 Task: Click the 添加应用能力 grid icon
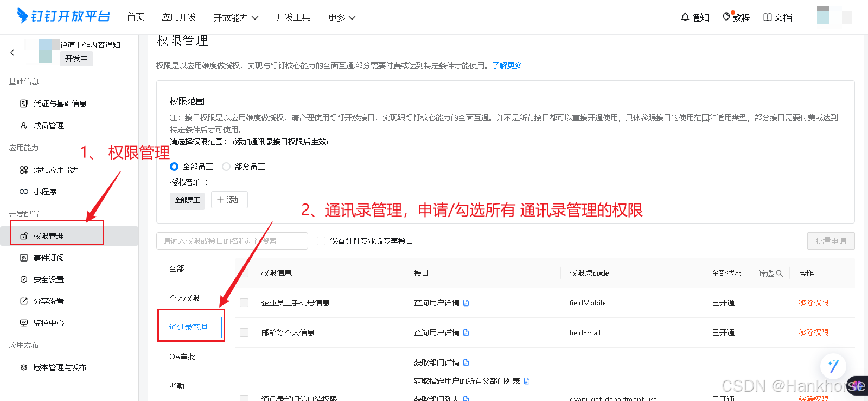(x=24, y=170)
